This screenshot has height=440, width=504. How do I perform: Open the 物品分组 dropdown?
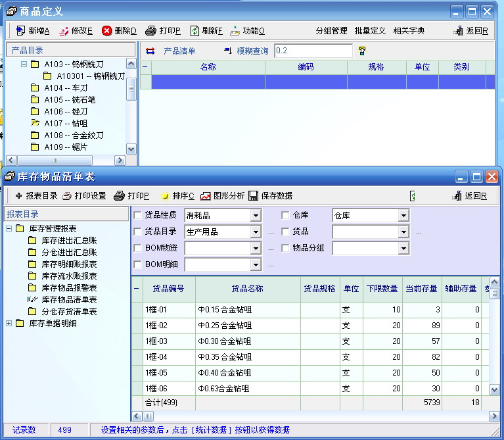[x=403, y=249]
